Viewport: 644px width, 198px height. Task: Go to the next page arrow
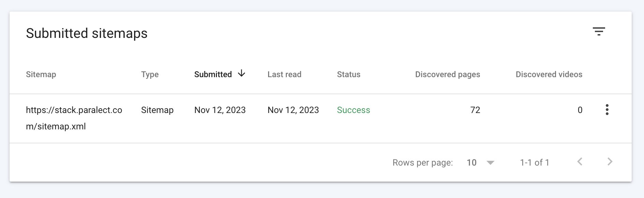(610, 162)
